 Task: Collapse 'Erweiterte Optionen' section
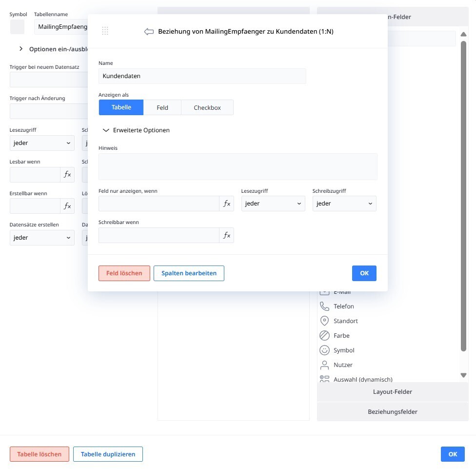tap(136, 130)
